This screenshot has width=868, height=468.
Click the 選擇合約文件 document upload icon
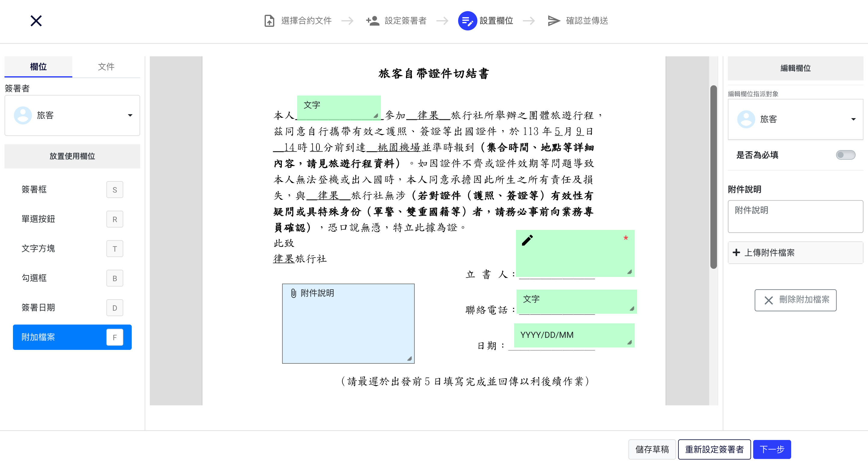[269, 21]
